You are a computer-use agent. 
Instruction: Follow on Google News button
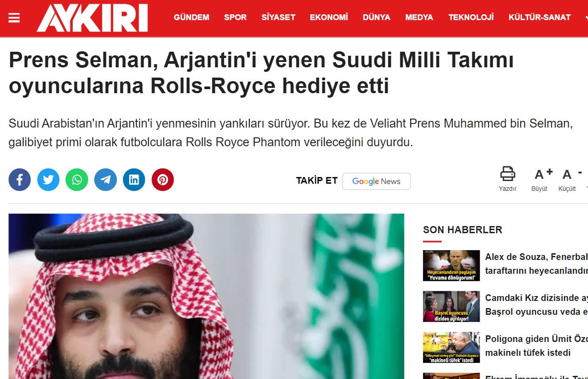[376, 181]
